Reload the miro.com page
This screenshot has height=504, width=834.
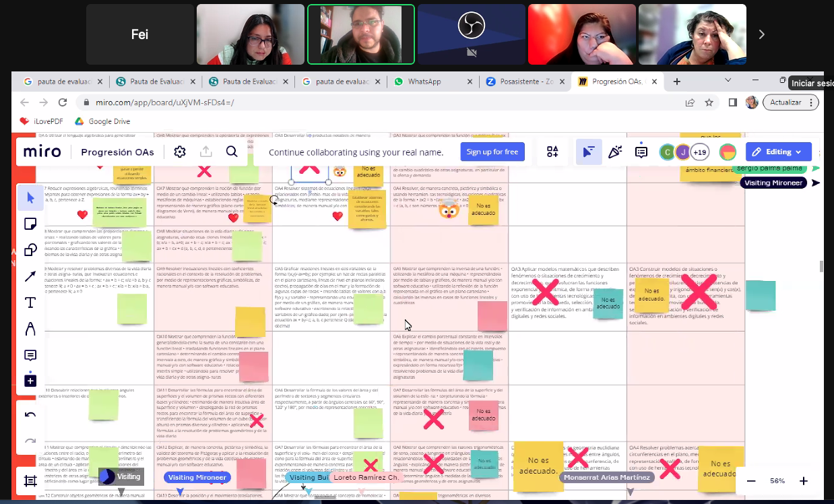[63, 102]
